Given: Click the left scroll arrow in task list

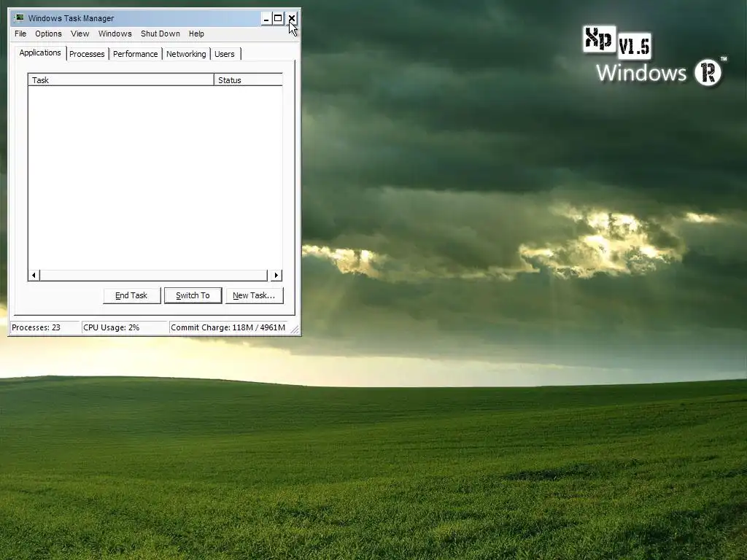Looking at the screenshot, I should (x=34, y=275).
